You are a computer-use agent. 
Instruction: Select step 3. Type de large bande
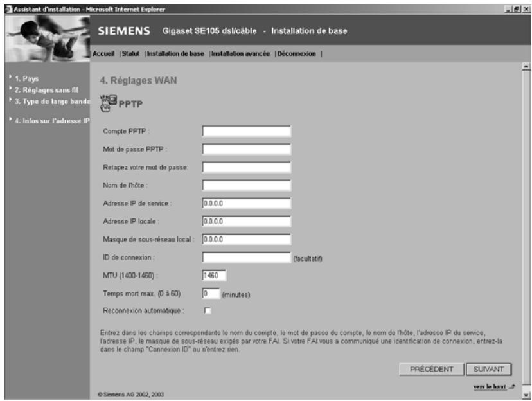[52, 102]
